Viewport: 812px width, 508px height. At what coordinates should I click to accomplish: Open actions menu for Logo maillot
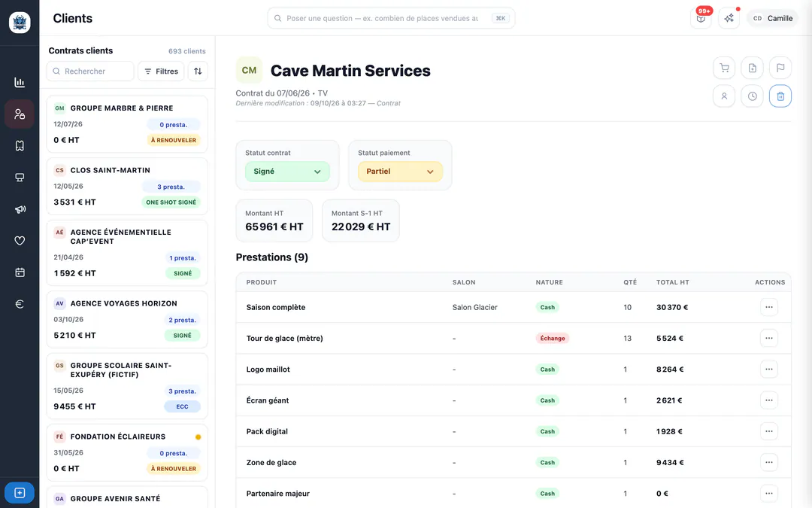[x=769, y=369]
